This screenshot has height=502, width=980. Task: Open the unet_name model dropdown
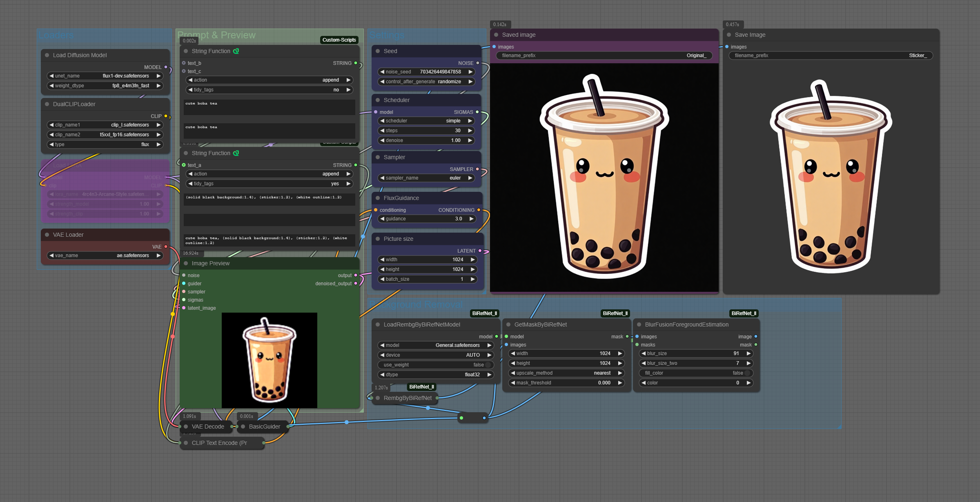coord(105,76)
